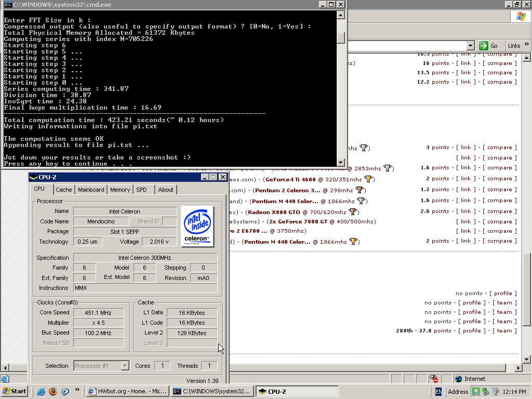Click the Code Name Mendocino field

click(101, 221)
